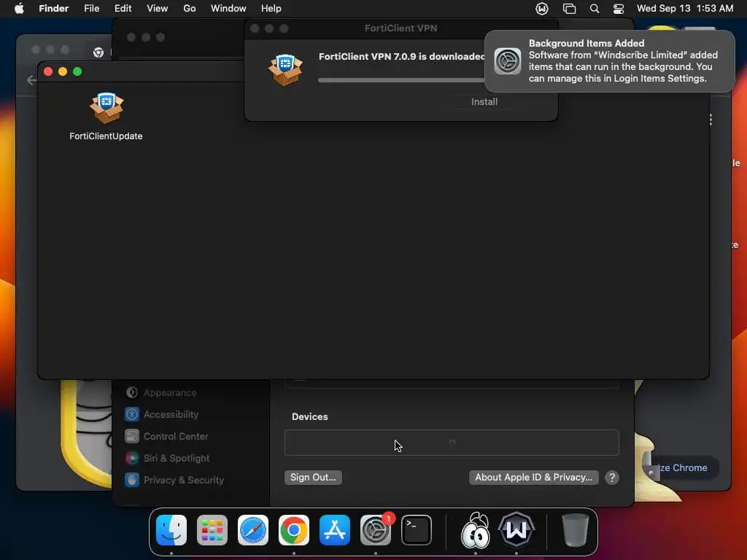Image resolution: width=747 pixels, height=560 pixels.
Task: Open Terminal from the Dock
Action: [x=417, y=530]
